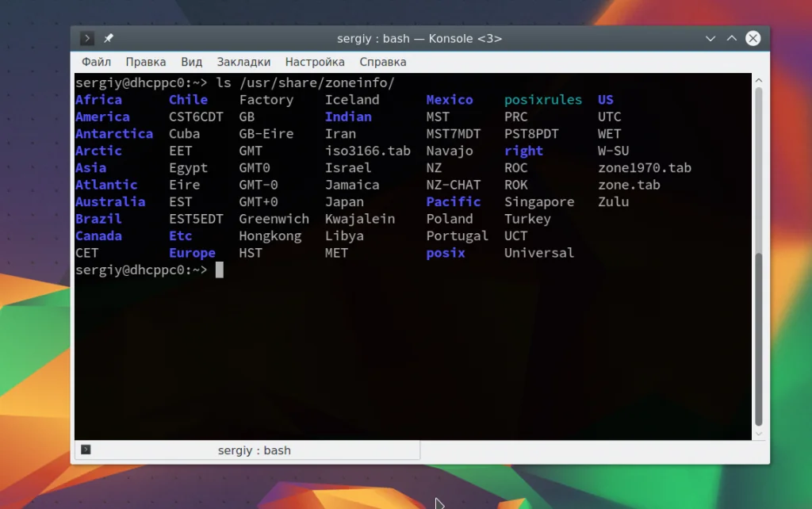Image resolution: width=812 pixels, height=509 pixels.
Task: Open the Вид menu
Action: (192, 62)
